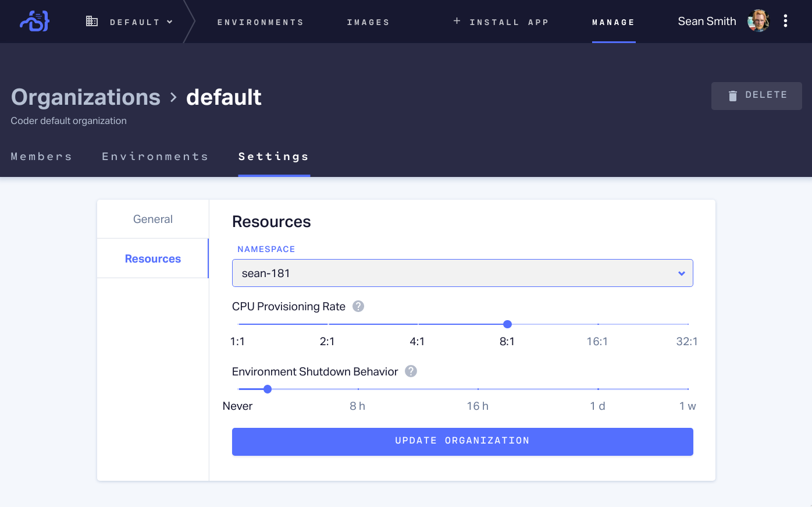This screenshot has width=812, height=507.
Task: Click the namespace dropdown arrow
Action: (x=682, y=274)
